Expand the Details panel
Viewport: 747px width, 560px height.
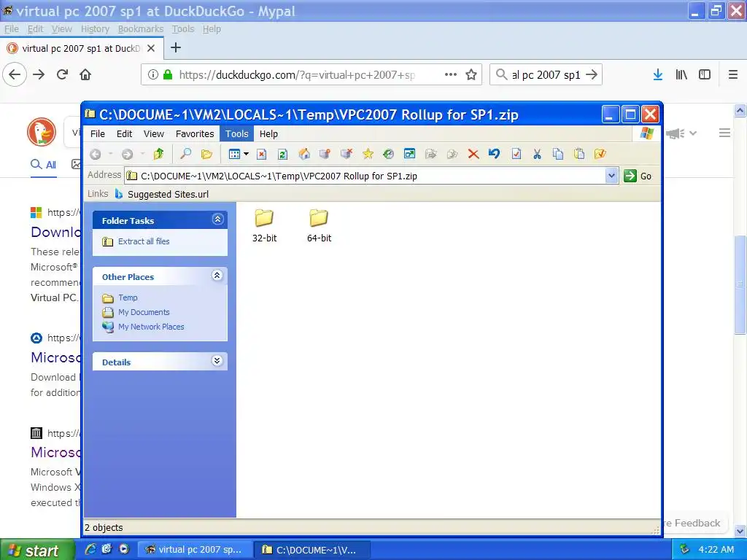coord(217,361)
